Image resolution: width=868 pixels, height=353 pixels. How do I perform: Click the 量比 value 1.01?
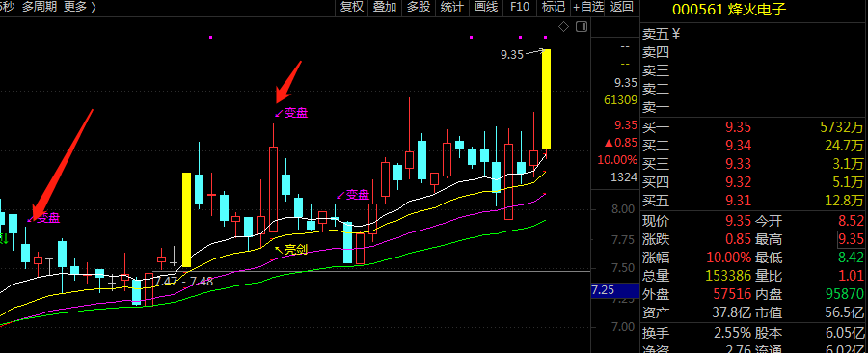(851, 276)
